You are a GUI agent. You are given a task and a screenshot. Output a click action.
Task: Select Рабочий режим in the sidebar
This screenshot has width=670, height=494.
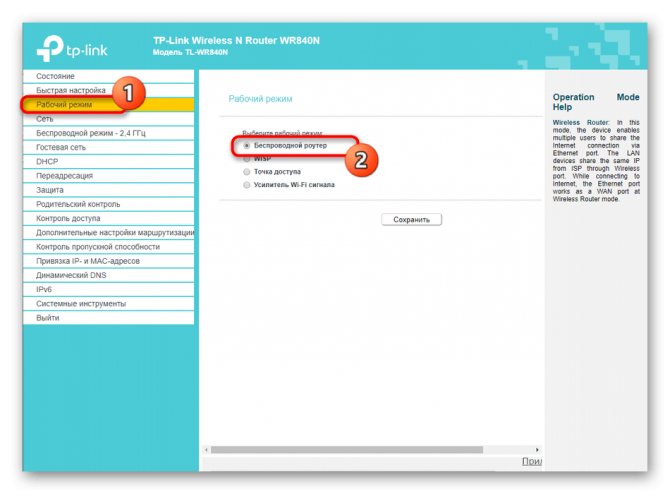[109, 104]
